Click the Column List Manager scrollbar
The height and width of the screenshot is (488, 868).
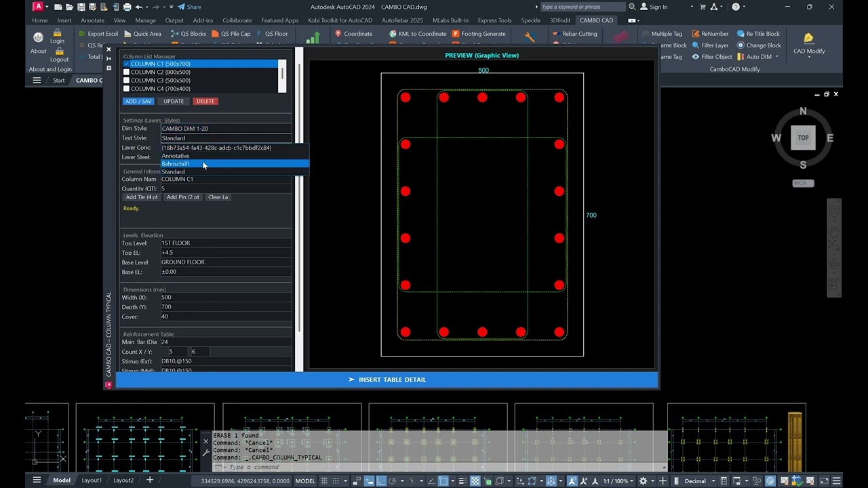click(x=282, y=76)
